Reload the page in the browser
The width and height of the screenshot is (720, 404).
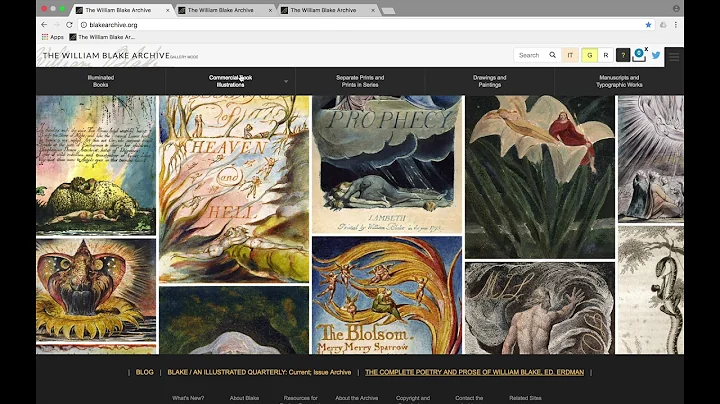[x=69, y=25]
